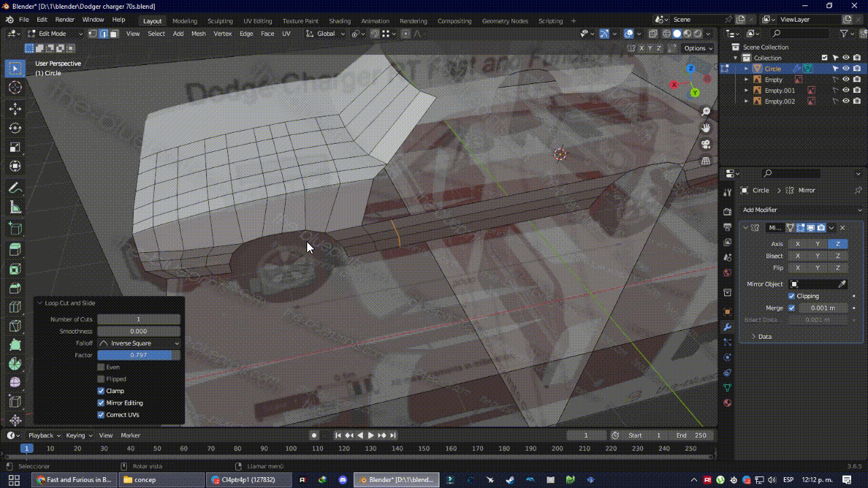The height and width of the screenshot is (488, 868).
Task: Select the Move tool
Action: coord(15,109)
